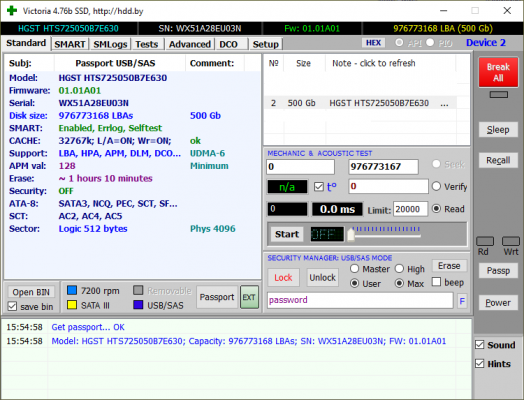Click the APM val 128 value
Screen dimensions: 524x400
67,166
